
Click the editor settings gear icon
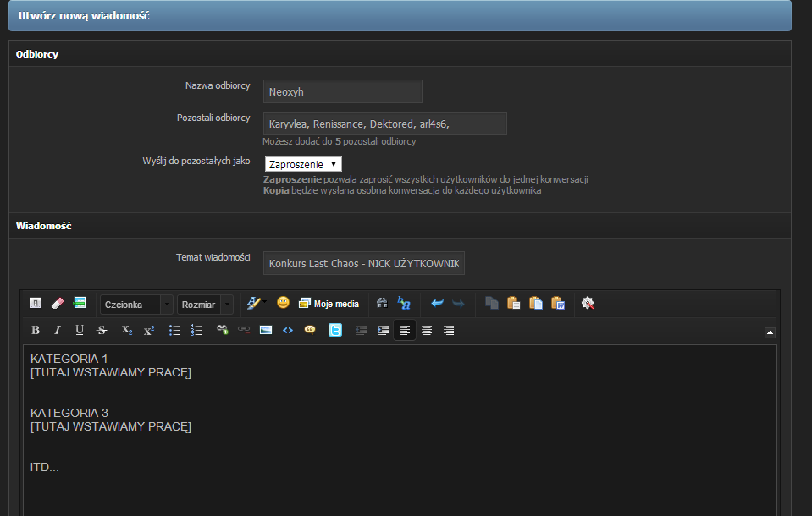(588, 304)
